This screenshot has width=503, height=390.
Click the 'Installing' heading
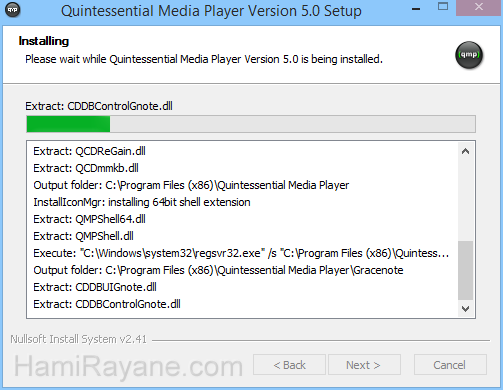(x=44, y=41)
